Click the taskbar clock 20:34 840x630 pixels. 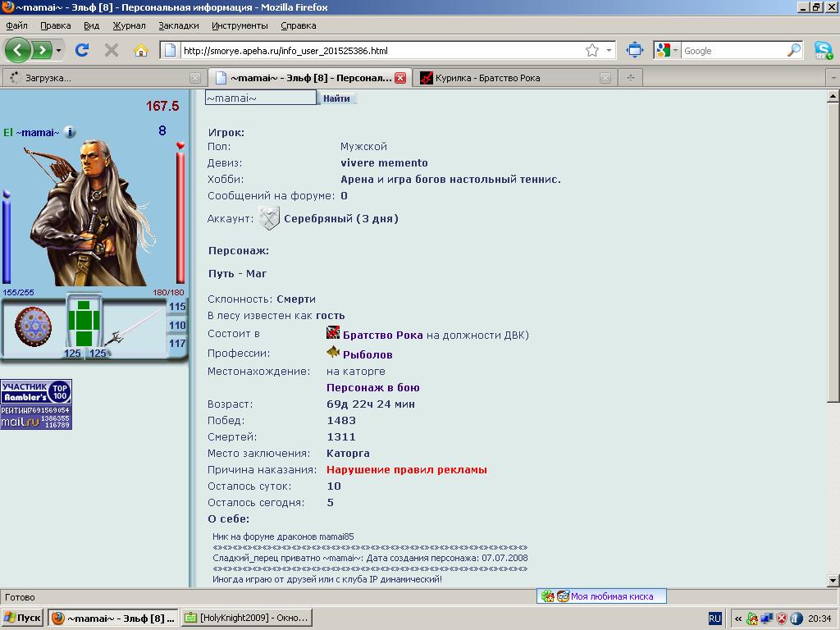coord(819,619)
